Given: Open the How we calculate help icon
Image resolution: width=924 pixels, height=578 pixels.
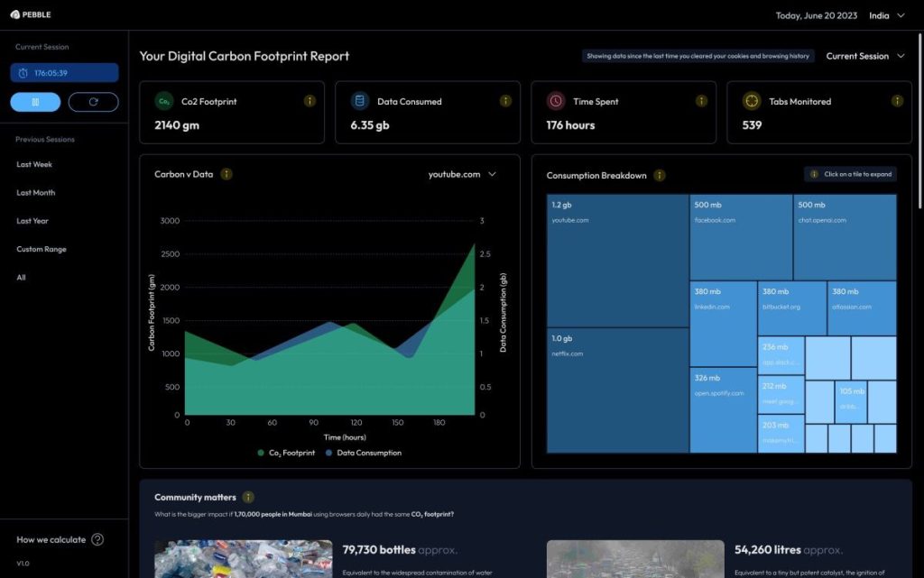Looking at the screenshot, I should click(97, 539).
